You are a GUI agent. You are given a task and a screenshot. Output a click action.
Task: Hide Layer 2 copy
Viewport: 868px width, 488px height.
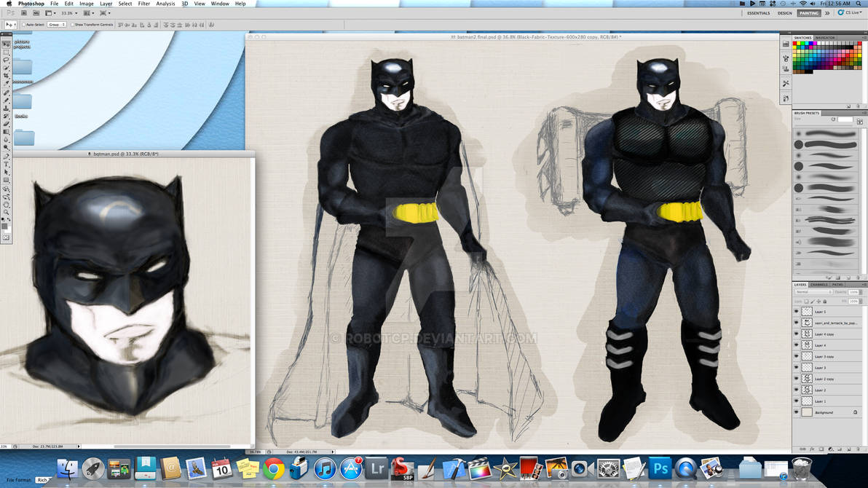[x=796, y=378]
